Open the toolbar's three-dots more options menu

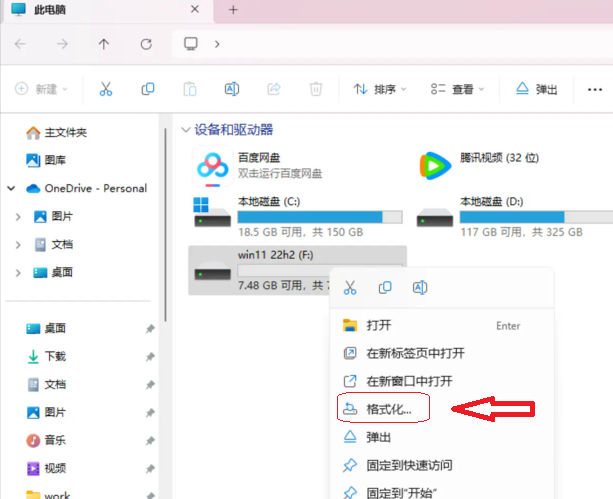(595, 90)
